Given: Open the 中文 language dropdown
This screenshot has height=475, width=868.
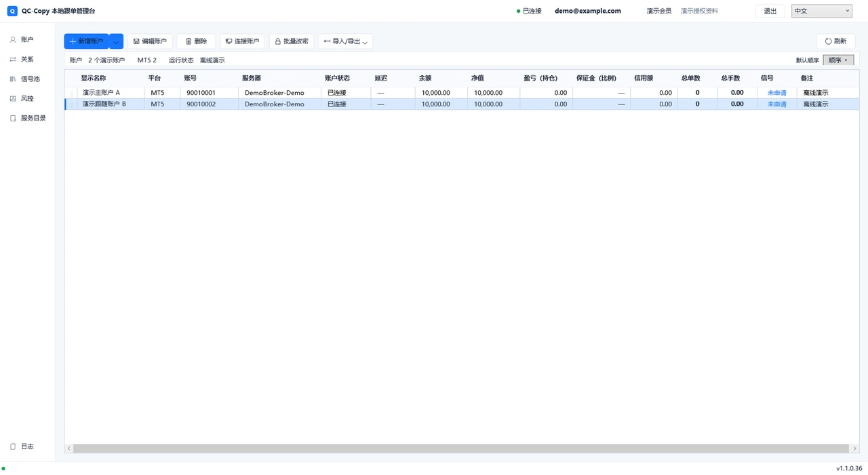Looking at the screenshot, I should (x=821, y=11).
